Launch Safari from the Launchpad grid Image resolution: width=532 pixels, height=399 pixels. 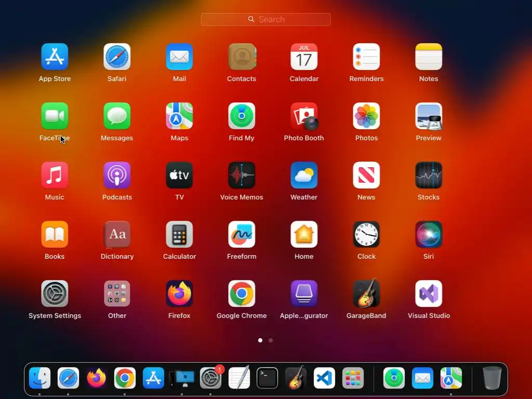[x=117, y=57]
